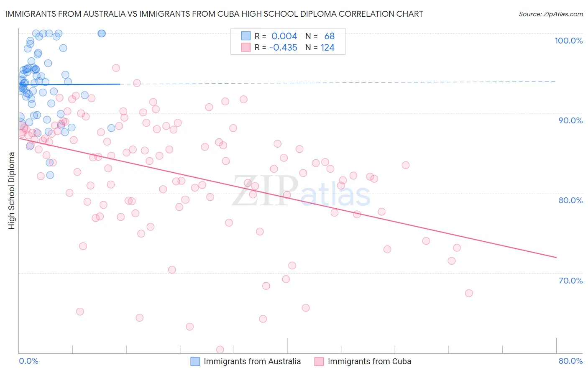Click the 70.0% y-axis label
The height and width of the screenshot is (373, 588).
click(570, 281)
